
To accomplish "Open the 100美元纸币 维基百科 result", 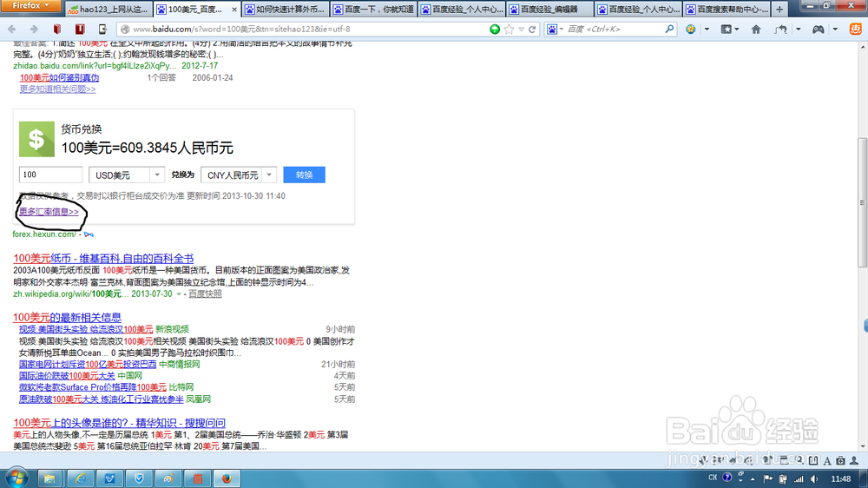I will tap(103, 258).
